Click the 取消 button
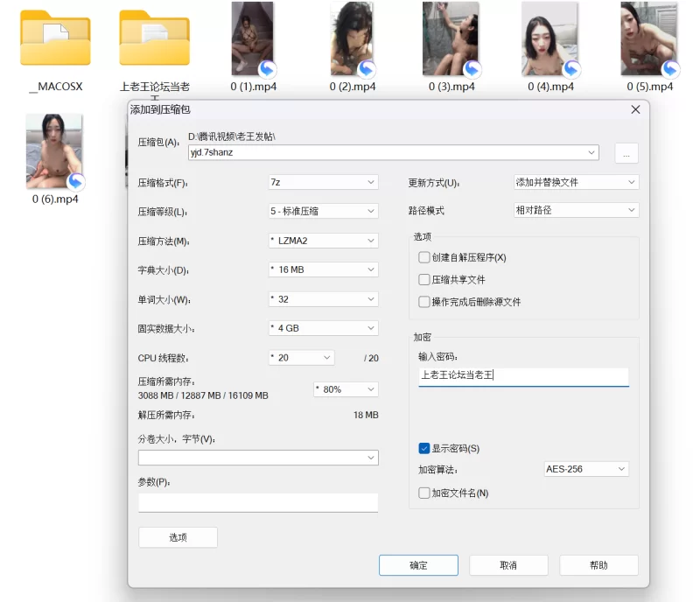Screen dimensions: 700x602 (x=508, y=565)
